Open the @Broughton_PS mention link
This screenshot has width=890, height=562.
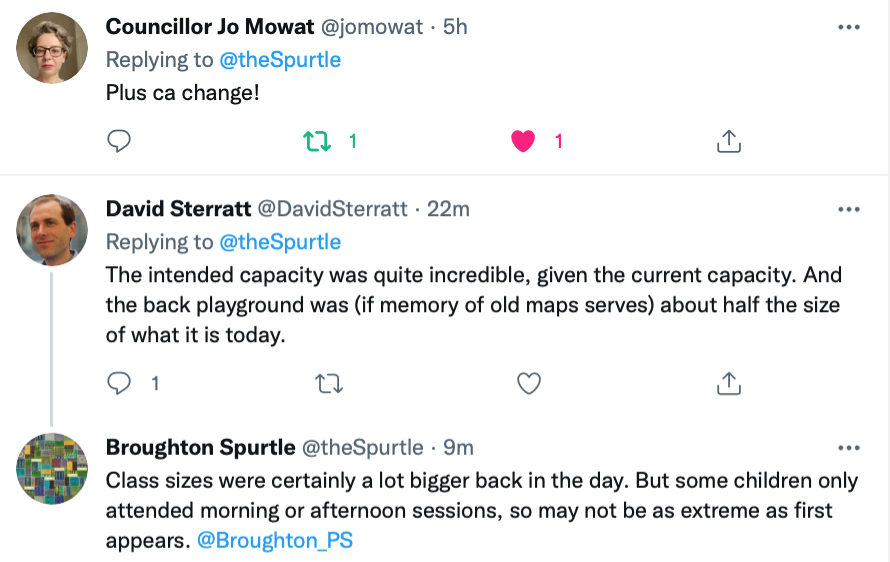275,540
